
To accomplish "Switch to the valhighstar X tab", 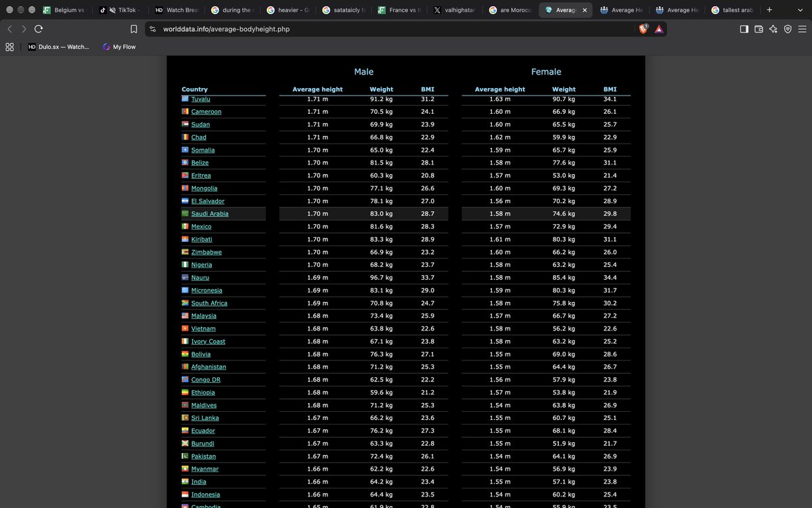I will [x=455, y=10].
